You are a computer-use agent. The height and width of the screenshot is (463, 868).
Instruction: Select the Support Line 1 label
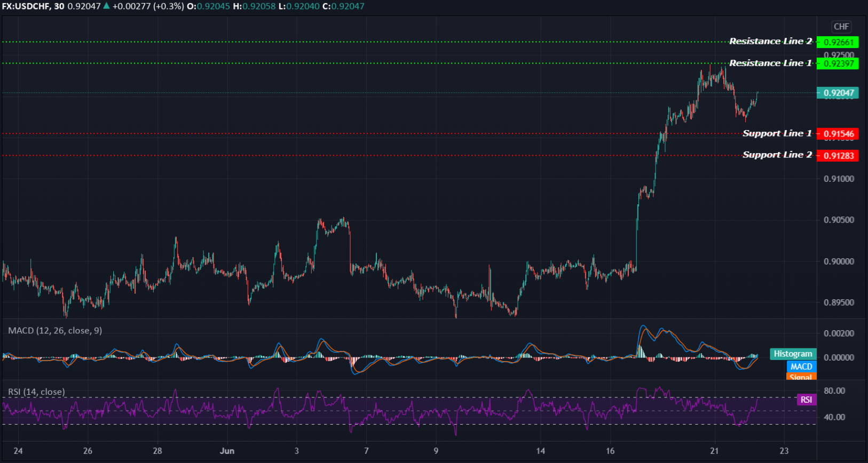pos(777,133)
